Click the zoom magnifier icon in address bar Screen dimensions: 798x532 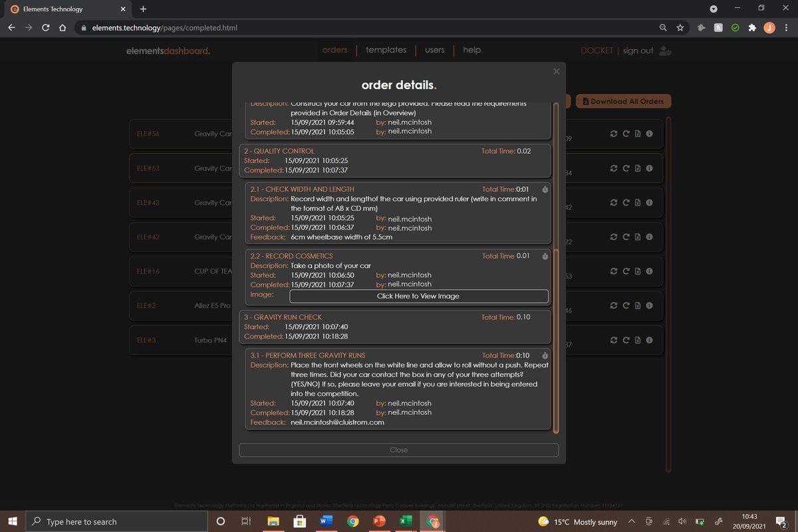pos(663,28)
